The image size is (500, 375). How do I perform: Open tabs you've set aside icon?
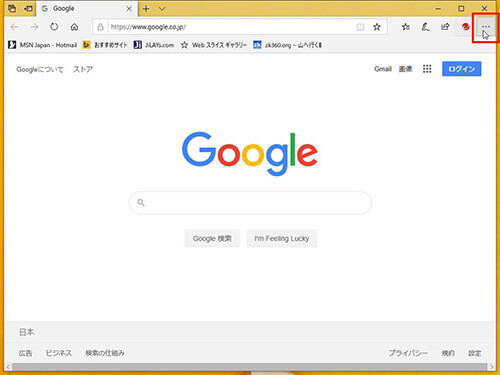coord(12,9)
